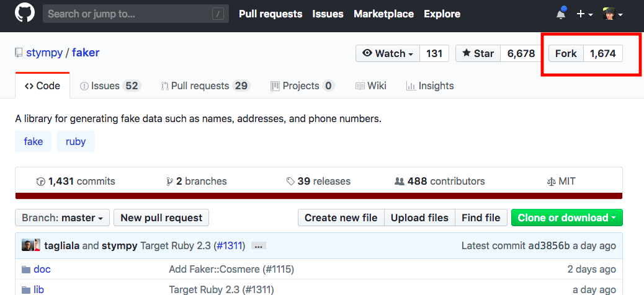Open the Clone or download dropdown
Screen dimensions: 644x295
[x=567, y=218]
